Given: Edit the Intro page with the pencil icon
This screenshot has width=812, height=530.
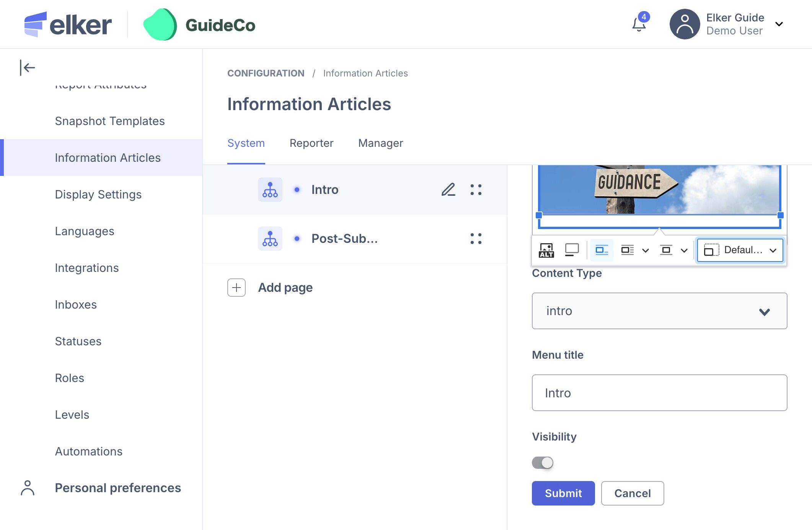Looking at the screenshot, I should (448, 190).
